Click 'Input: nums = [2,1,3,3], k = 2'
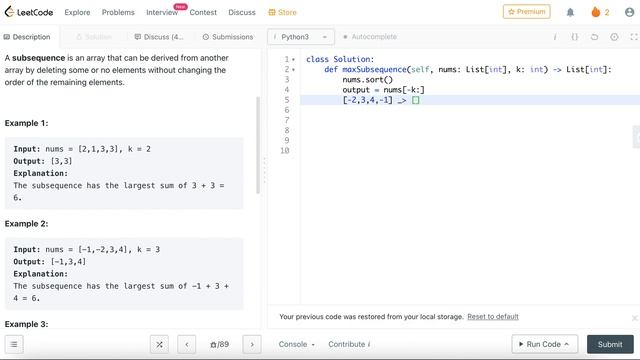This screenshot has height=360, width=640. click(x=82, y=149)
